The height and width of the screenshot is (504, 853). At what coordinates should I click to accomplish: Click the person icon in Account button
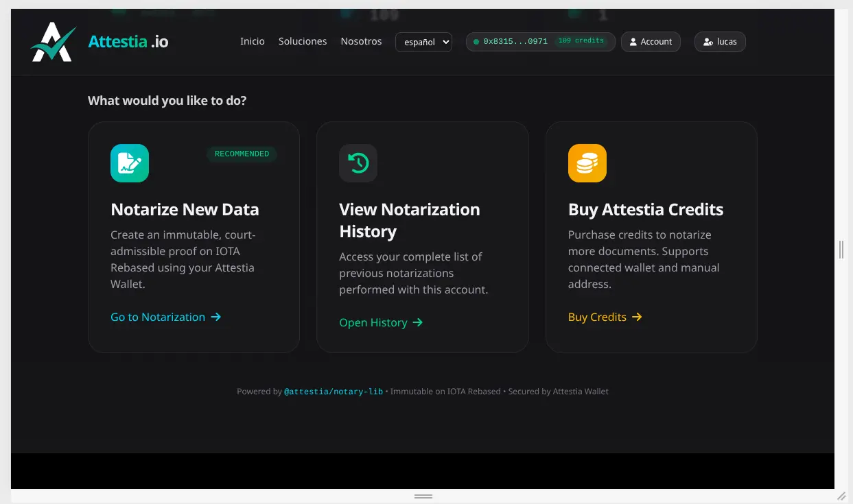[633, 42]
